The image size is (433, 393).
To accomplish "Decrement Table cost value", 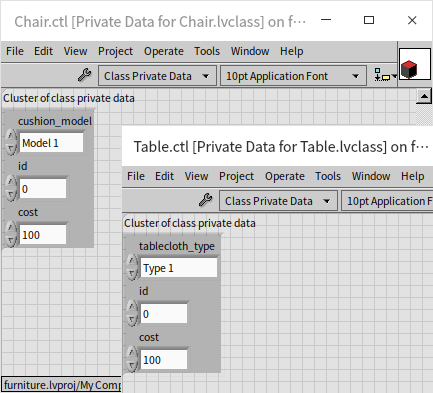I will pyautogui.click(x=132, y=366).
